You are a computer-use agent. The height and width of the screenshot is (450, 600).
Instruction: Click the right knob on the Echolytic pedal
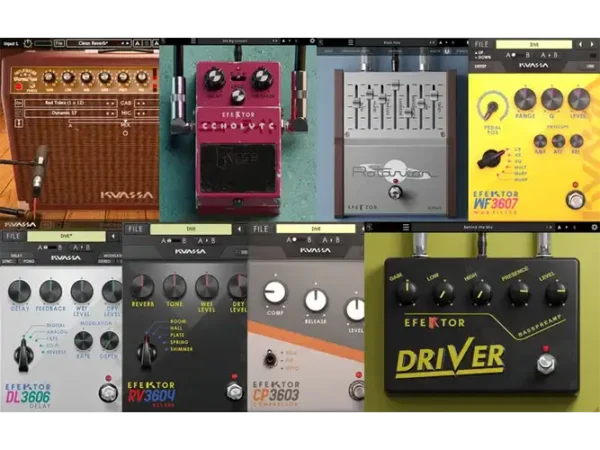pos(262,79)
